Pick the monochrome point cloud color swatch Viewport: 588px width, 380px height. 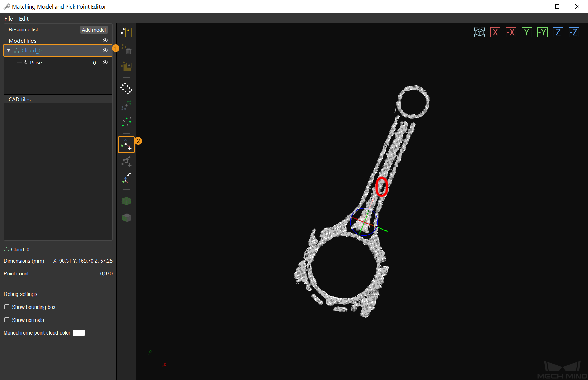click(x=79, y=333)
